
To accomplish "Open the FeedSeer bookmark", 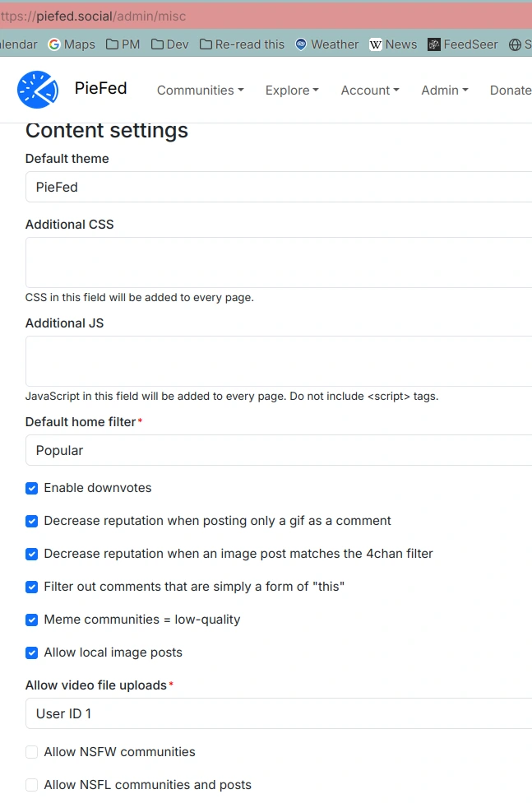I will (x=462, y=44).
